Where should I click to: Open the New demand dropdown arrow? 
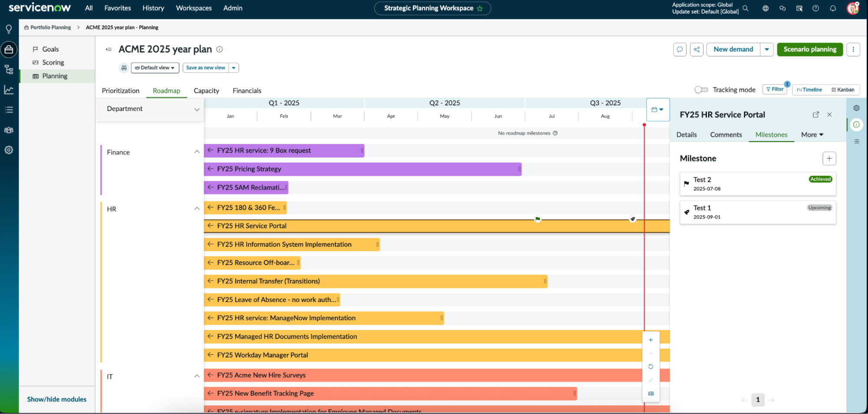(x=767, y=49)
